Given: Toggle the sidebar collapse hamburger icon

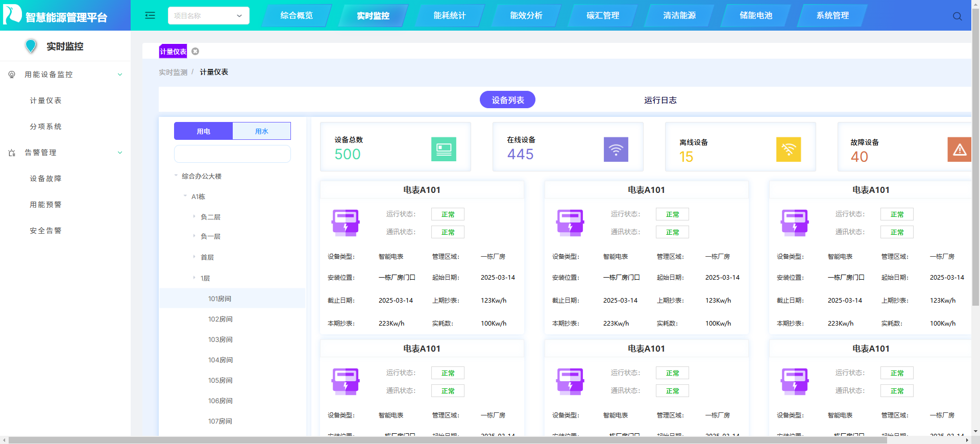Looking at the screenshot, I should pyautogui.click(x=150, y=15).
